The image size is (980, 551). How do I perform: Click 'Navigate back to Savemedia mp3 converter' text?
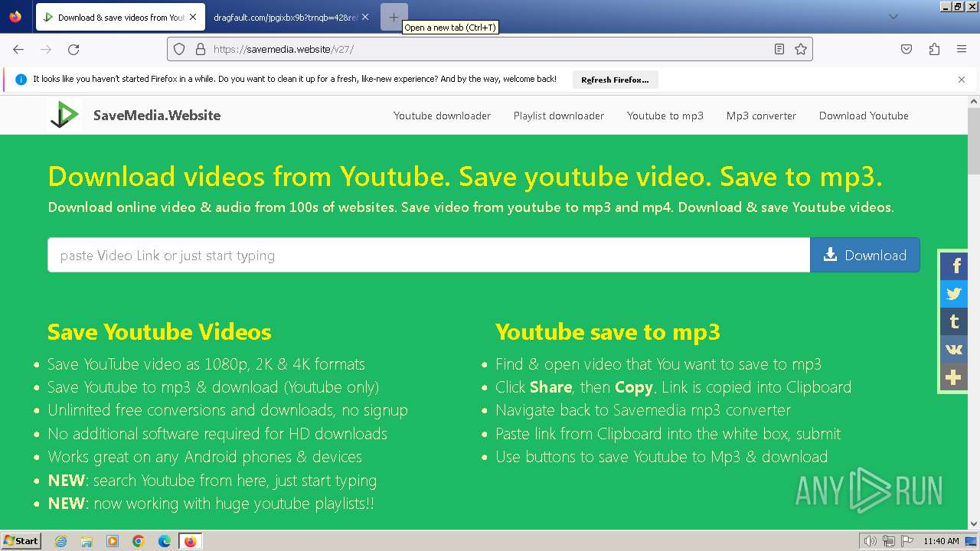click(643, 410)
